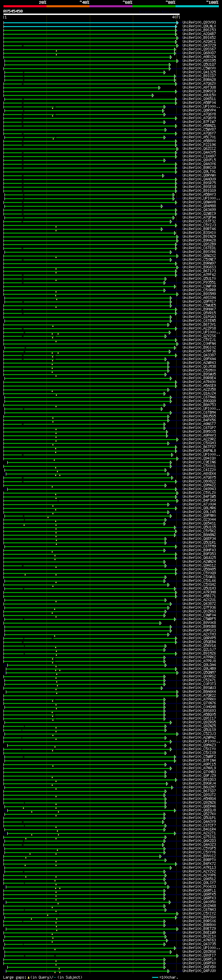
Task: Select the UniRef100_Q43387 label
Action: [199, 355]
